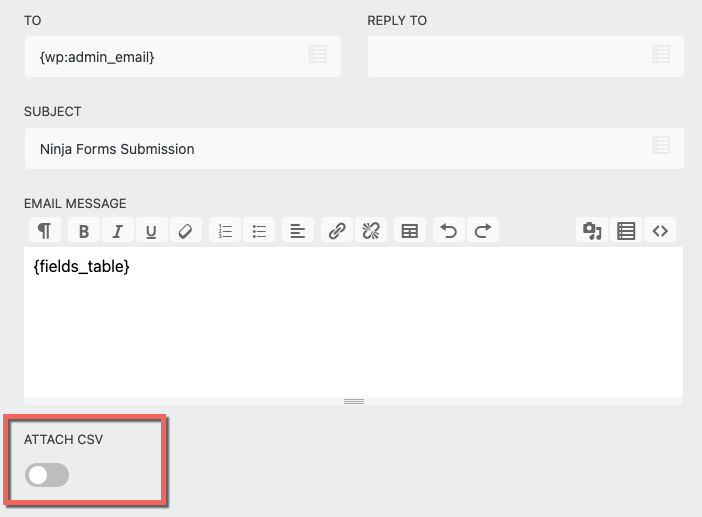The height and width of the screenshot is (517, 702).
Task: Open the insert media button
Action: [592, 231]
